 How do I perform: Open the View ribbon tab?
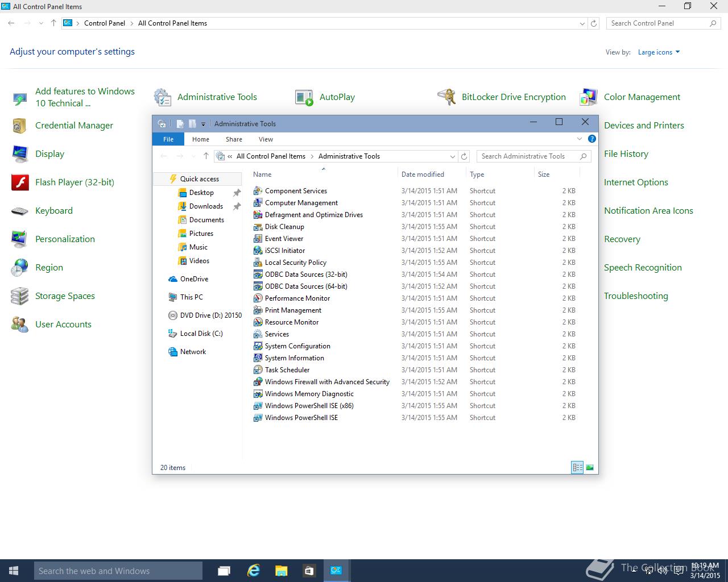pos(266,139)
